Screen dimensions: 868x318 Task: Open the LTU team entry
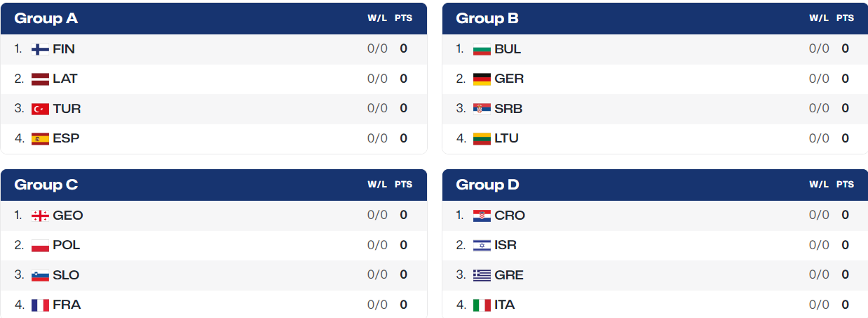coord(506,138)
